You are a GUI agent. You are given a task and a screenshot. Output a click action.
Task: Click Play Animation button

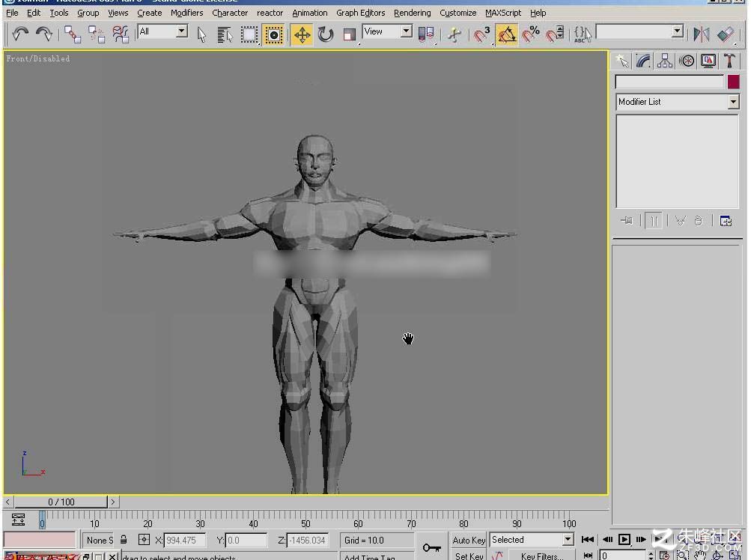click(624, 539)
